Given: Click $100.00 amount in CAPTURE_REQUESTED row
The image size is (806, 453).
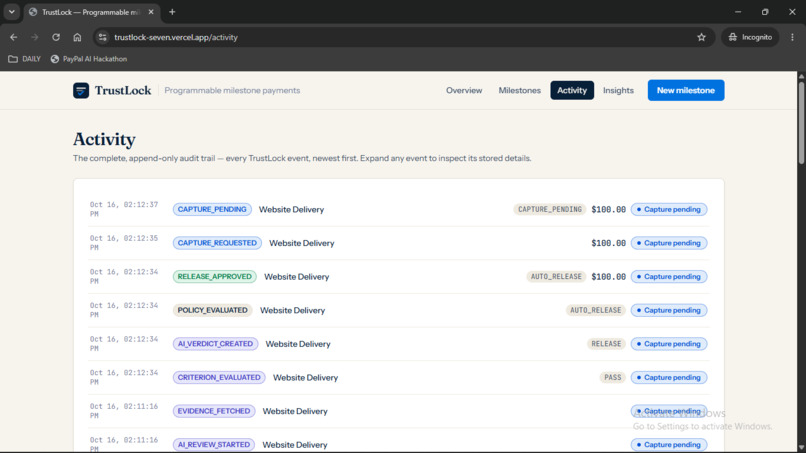Looking at the screenshot, I should 609,243.
